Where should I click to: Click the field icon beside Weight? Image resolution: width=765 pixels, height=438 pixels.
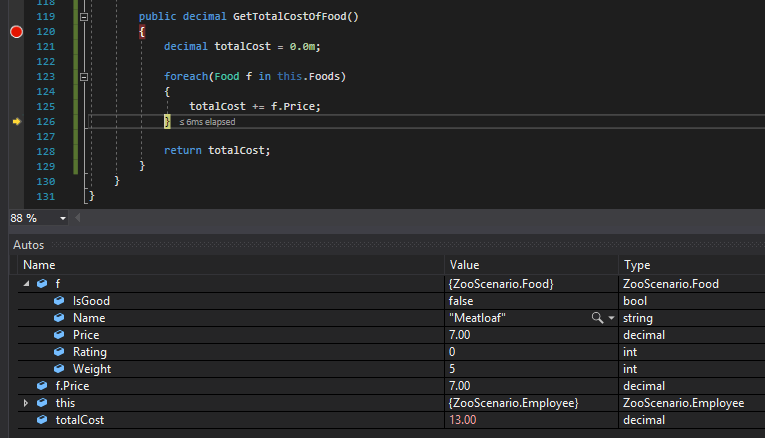pyautogui.click(x=59, y=369)
